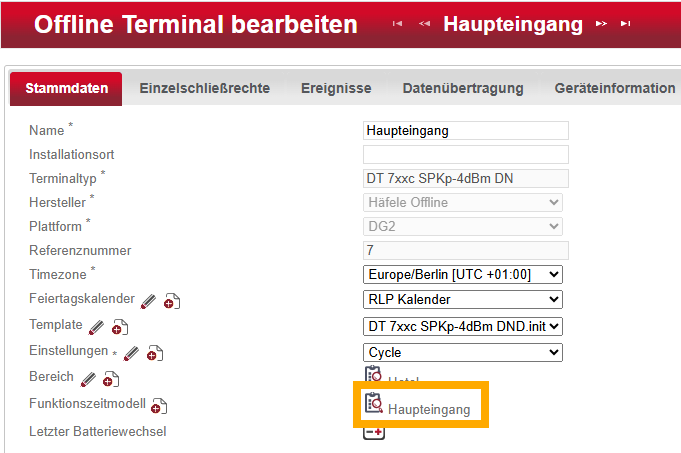This screenshot has height=453, width=681.
Task: Edit the Feiertagskalender with the pencil icon
Action: click(x=149, y=300)
